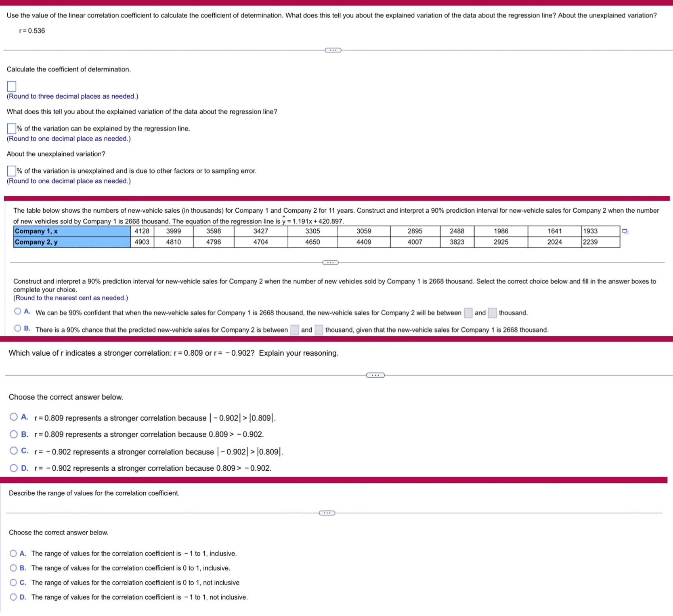Select range option B: 0 to 1, inclusive
The height and width of the screenshot is (616, 673).
coord(13,568)
